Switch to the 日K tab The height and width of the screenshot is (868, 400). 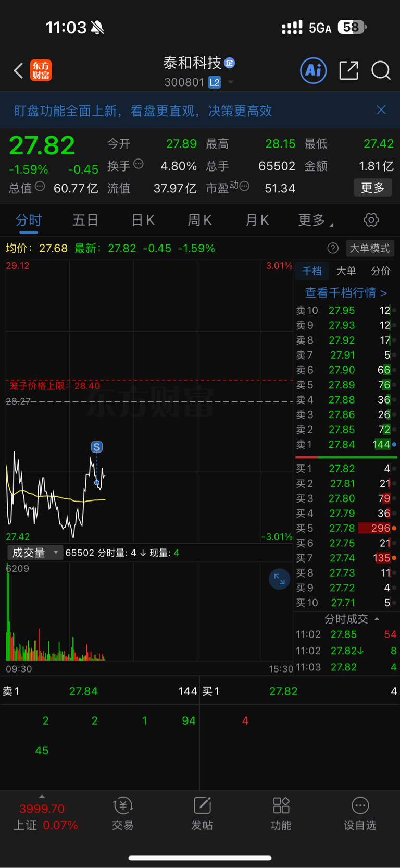(143, 220)
